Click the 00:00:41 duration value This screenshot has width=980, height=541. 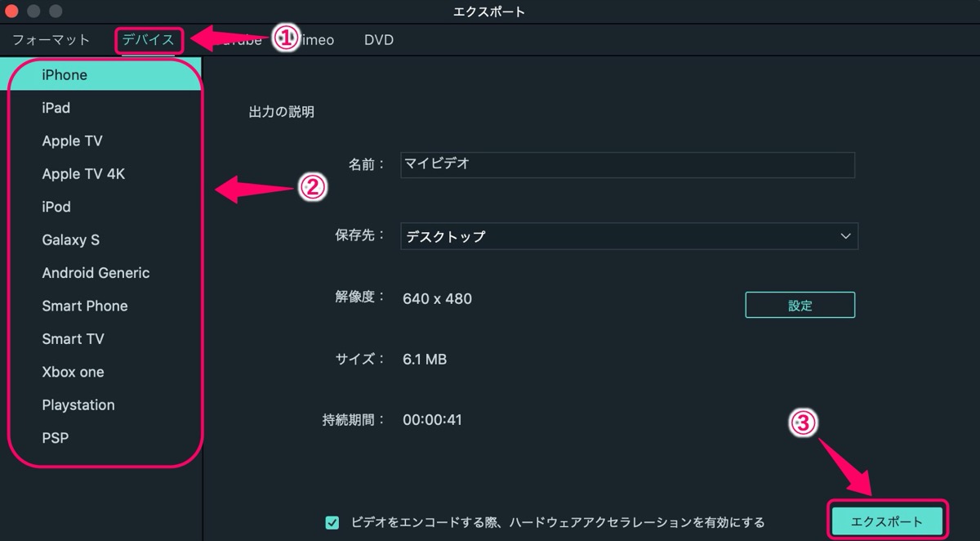(x=433, y=420)
